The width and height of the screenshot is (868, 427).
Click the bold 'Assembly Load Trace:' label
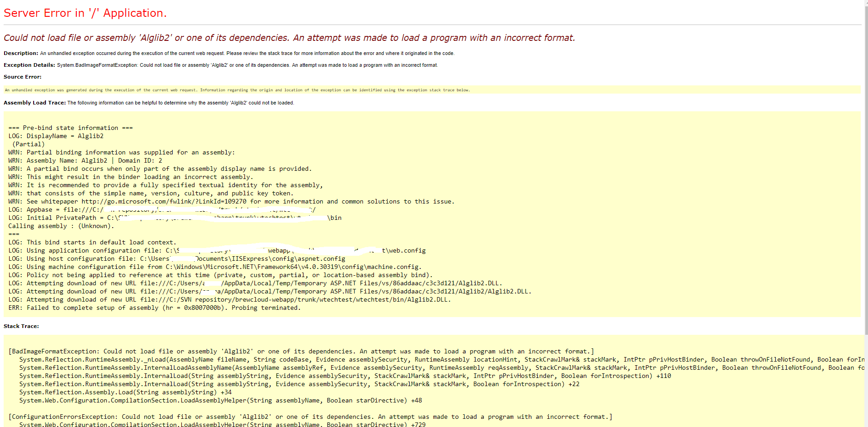pos(35,103)
